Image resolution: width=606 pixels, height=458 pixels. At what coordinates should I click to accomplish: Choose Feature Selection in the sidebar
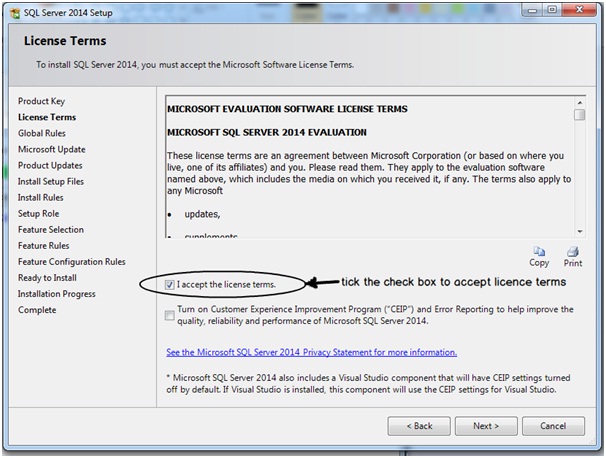click(51, 229)
